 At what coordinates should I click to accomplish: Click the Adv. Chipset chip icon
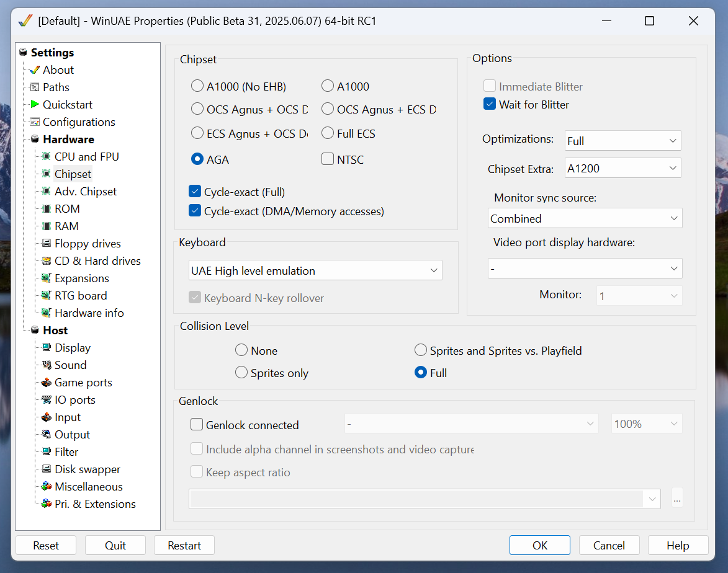click(x=47, y=191)
